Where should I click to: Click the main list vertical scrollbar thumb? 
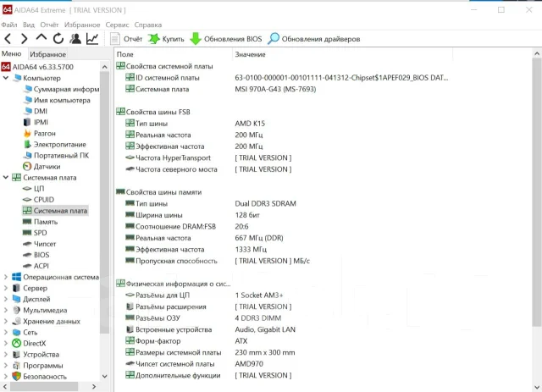tap(536, 192)
